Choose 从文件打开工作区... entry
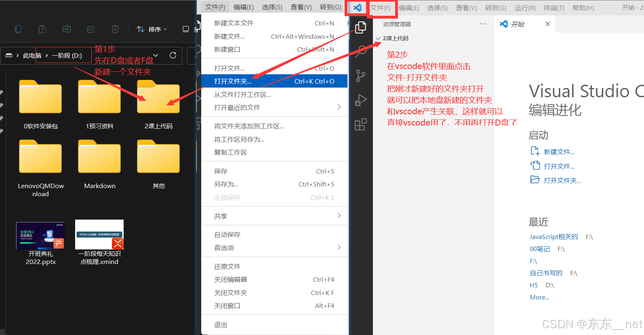Image resolution: width=644 pixels, height=335 pixels. click(274, 94)
